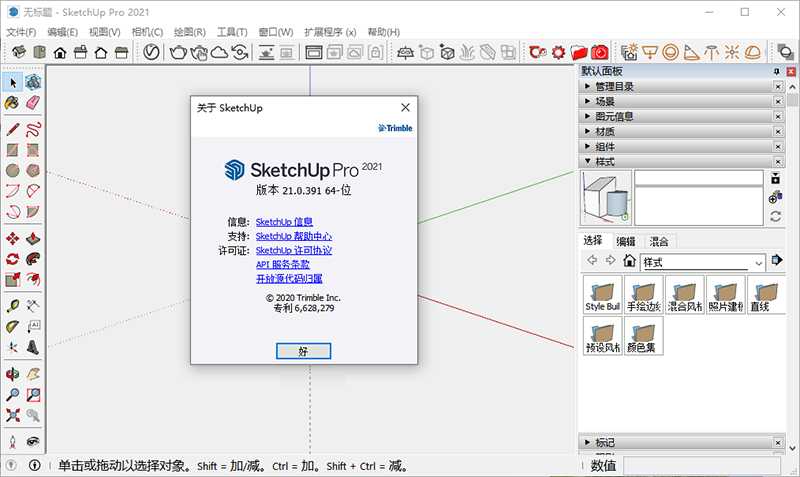
Task: Open the 预设风格 style folder
Action: 603,336
